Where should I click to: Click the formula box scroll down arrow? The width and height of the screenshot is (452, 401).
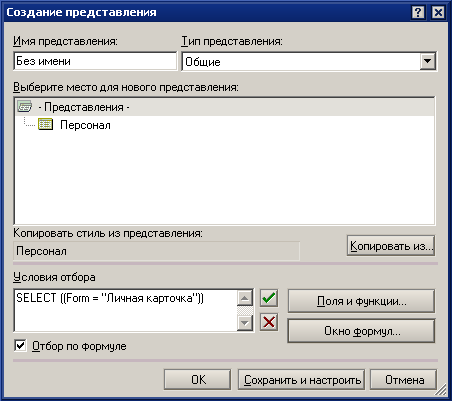(245, 323)
